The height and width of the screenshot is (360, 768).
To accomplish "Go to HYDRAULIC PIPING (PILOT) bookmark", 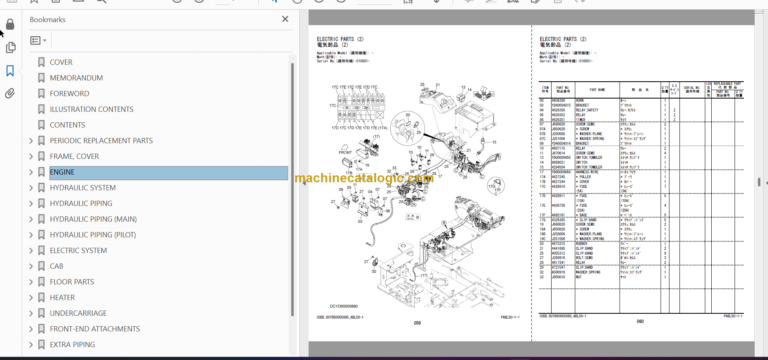I will (x=93, y=235).
